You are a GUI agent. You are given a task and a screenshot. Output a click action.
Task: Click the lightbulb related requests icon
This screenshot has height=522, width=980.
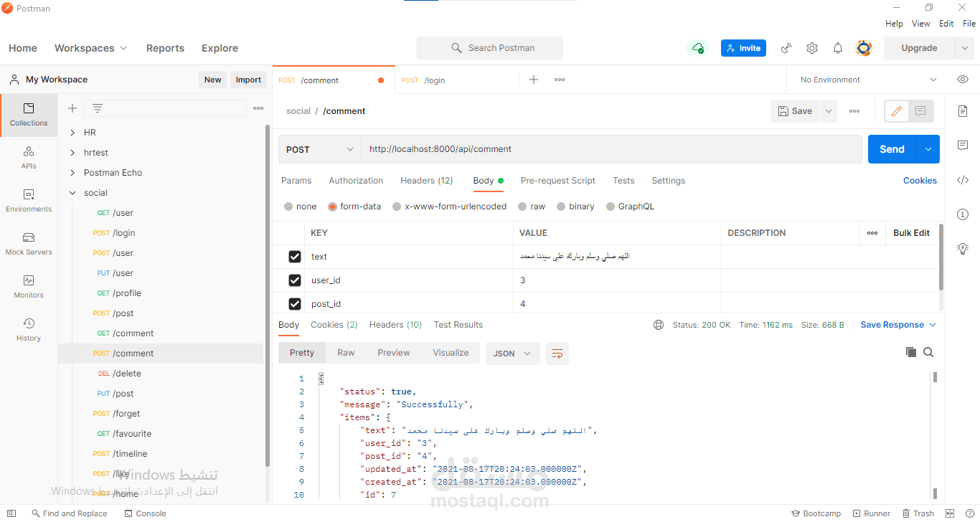tap(963, 249)
